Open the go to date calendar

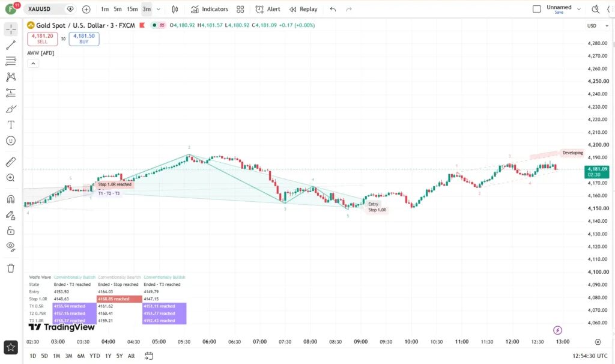[x=149, y=356]
